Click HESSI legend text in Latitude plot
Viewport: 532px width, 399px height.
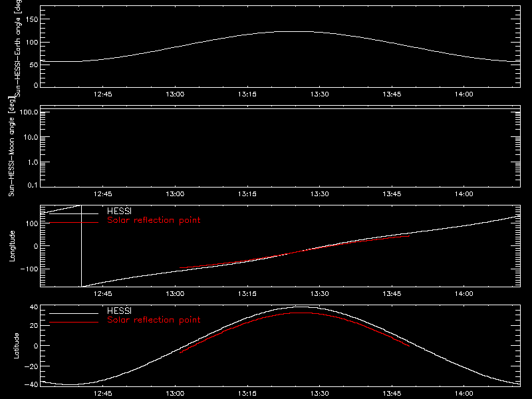tap(119, 311)
